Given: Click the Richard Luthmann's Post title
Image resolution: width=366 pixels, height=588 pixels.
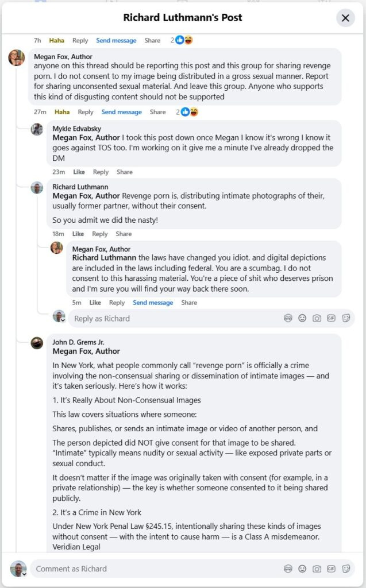Looking at the screenshot, I should (x=183, y=18).
